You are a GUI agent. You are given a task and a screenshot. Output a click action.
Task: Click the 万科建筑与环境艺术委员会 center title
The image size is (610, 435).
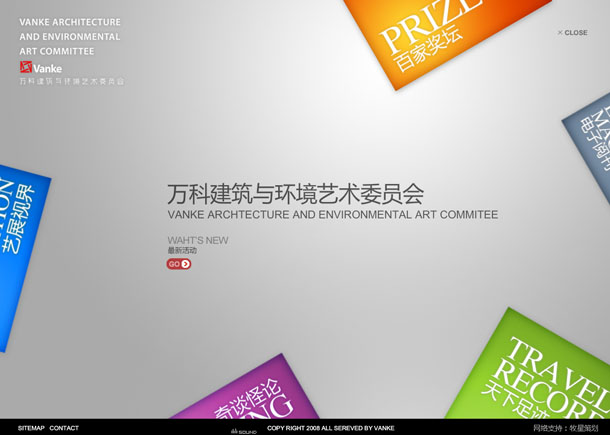[x=295, y=194]
